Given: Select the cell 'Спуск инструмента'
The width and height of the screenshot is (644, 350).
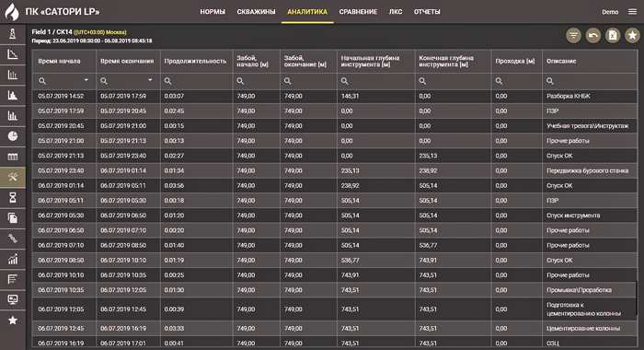Looking at the screenshot, I should coord(590,216).
